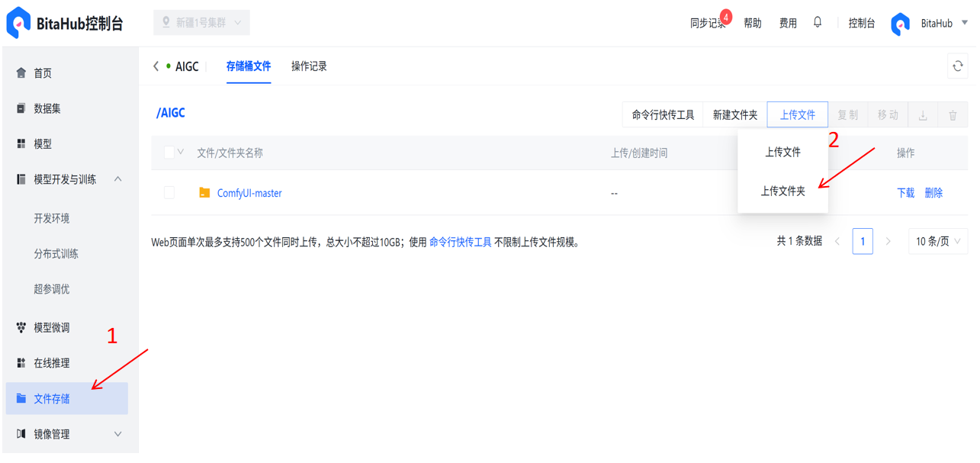980x463 pixels.
Task: Open 帮助 in the top bar
Action: click(753, 24)
